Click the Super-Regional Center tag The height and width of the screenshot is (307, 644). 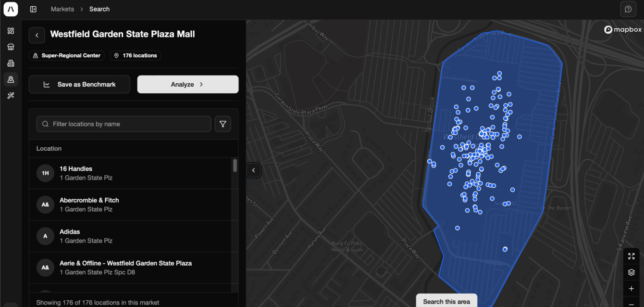pyautogui.click(x=67, y=56)
